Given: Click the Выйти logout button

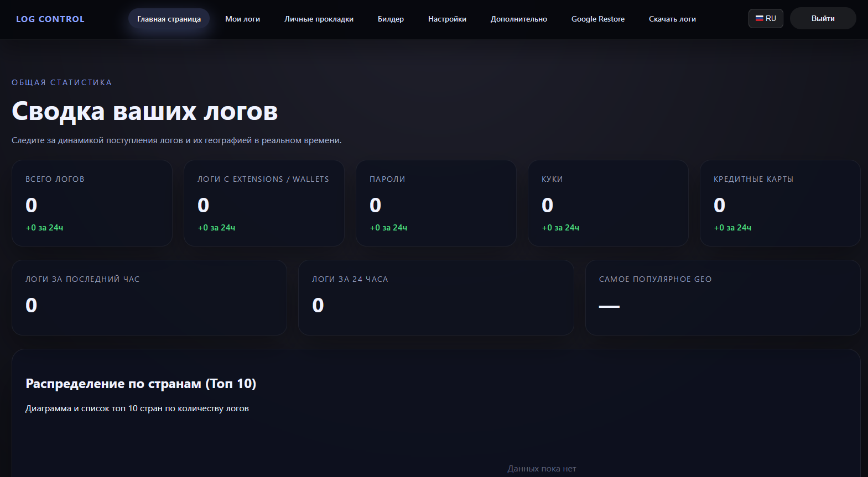Looking at the screenshot, I should [x=823, y=18].
